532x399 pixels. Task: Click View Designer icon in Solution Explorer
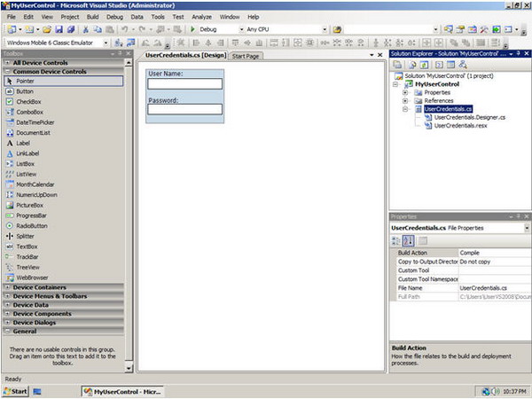[x=450, y=65]
